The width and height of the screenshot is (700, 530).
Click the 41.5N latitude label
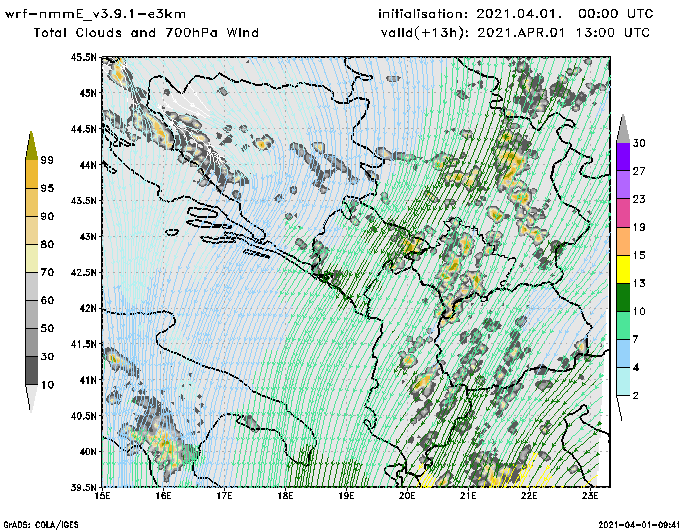(83, 344)
